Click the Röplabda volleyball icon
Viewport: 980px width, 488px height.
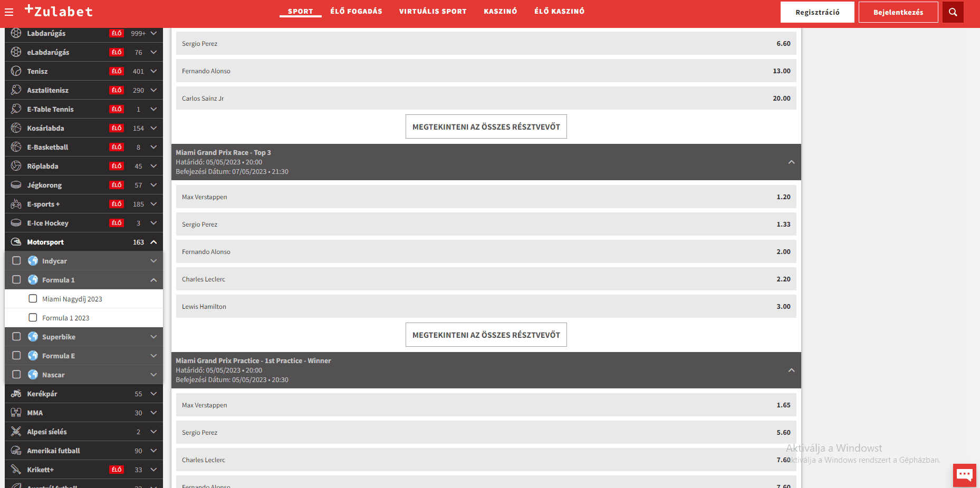click(16, 166)
